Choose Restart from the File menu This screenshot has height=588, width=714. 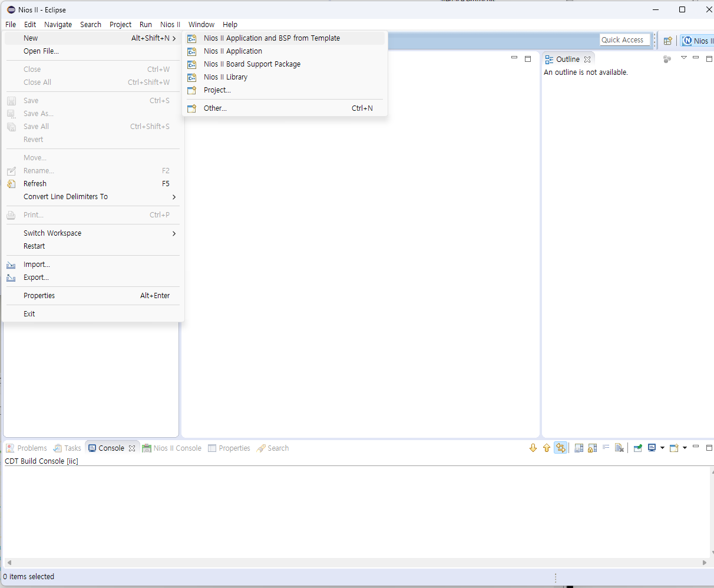92,246
